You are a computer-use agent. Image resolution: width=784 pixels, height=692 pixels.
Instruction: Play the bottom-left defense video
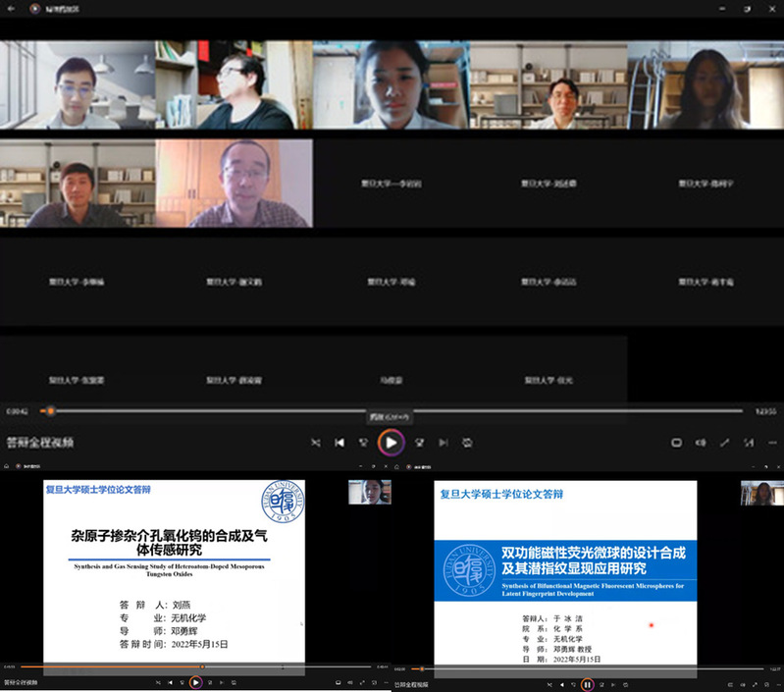coord(195,682)
